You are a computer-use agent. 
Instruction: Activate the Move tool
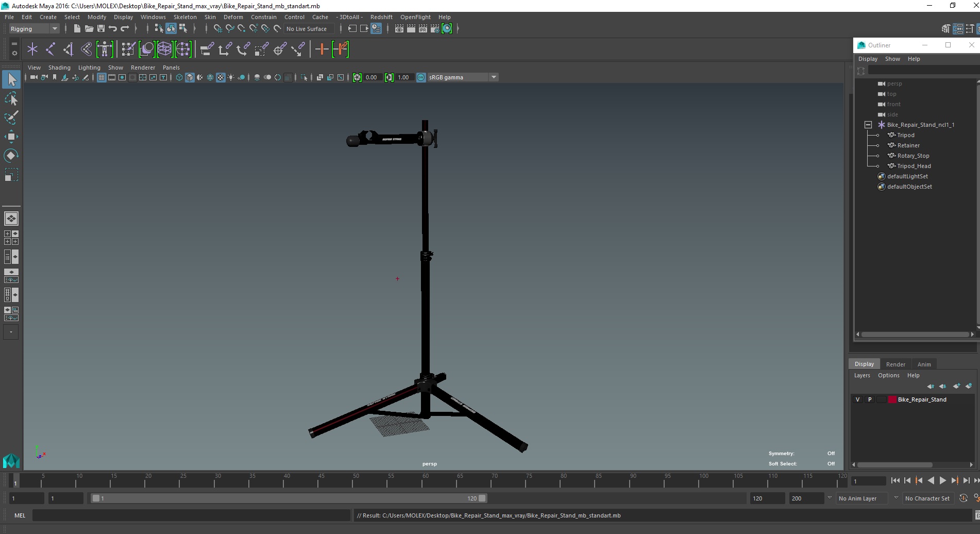pyautogui.click(x=11, y=137)
